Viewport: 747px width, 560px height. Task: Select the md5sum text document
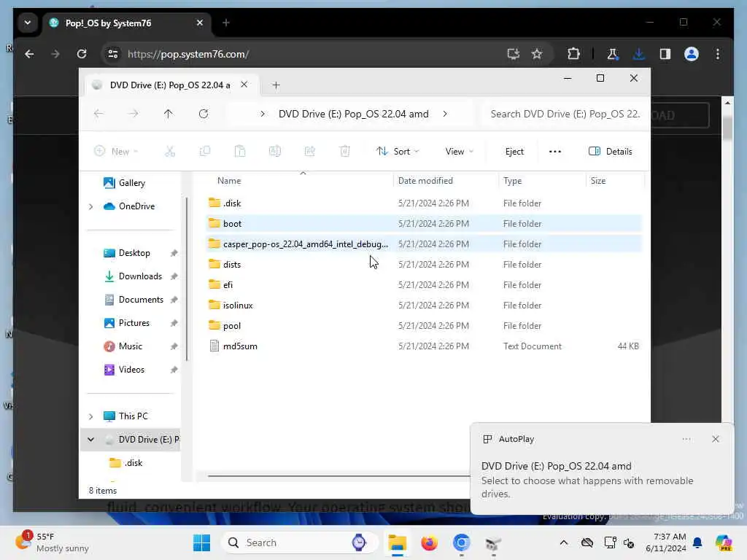(424, 346)
